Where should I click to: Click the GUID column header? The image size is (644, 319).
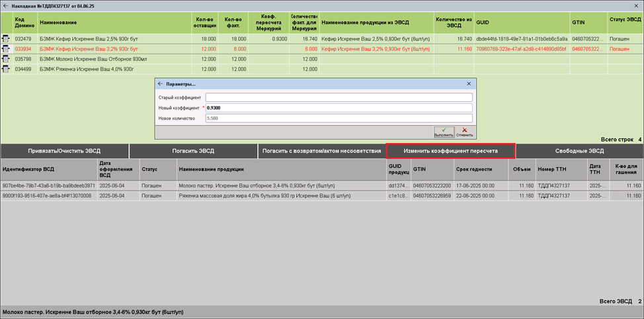point(522,23)
